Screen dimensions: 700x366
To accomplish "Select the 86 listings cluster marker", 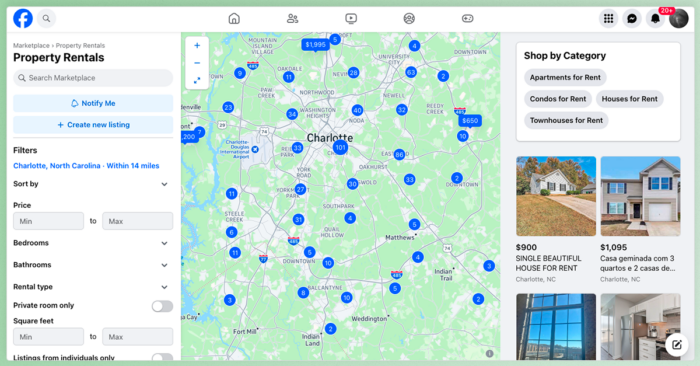I will (399, 154).
